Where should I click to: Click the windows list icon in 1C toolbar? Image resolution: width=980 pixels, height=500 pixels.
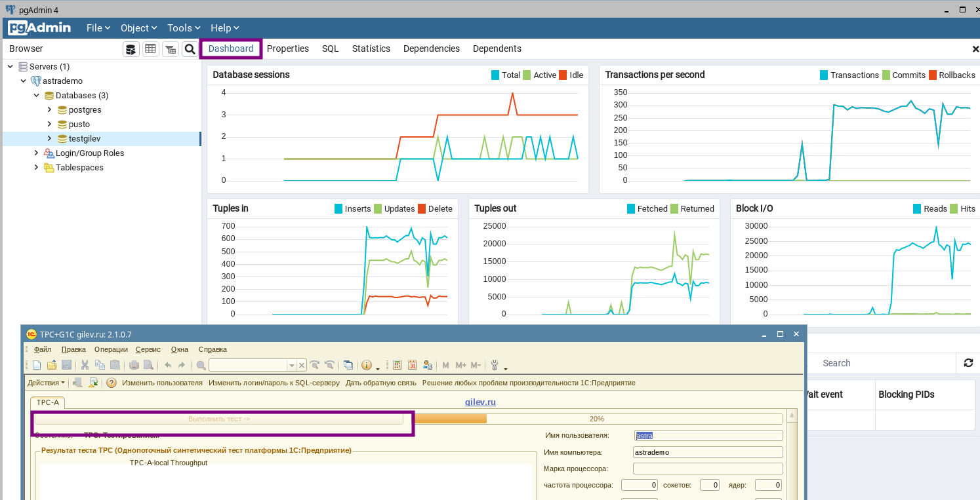coord(348,365)
